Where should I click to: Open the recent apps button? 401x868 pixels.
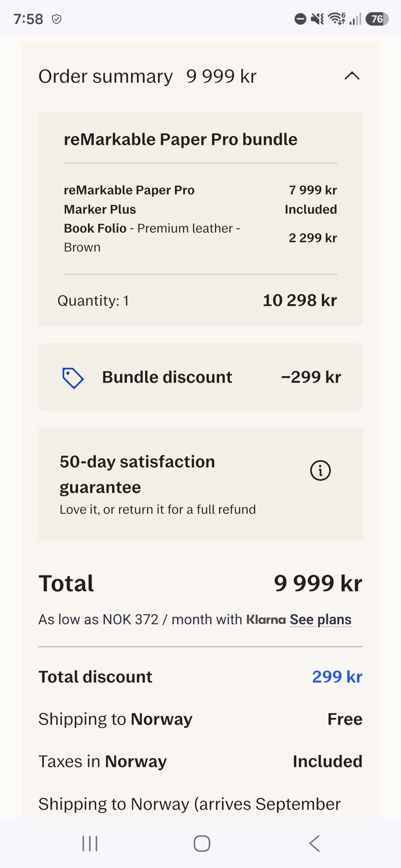(90, 843)
